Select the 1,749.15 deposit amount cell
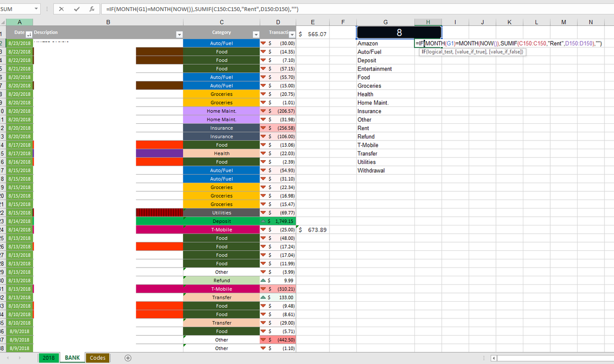The width and height of the screenshot is (614, 364). [x=278, y=221]
